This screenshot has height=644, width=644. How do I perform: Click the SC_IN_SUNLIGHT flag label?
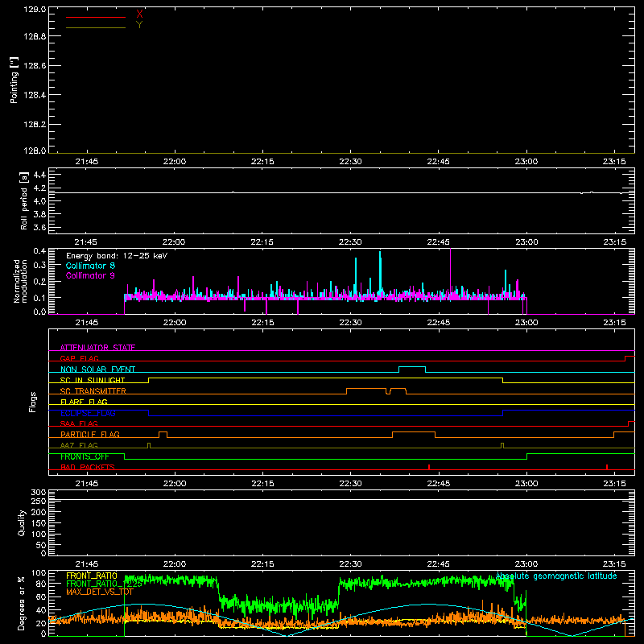tap(93, 380)
